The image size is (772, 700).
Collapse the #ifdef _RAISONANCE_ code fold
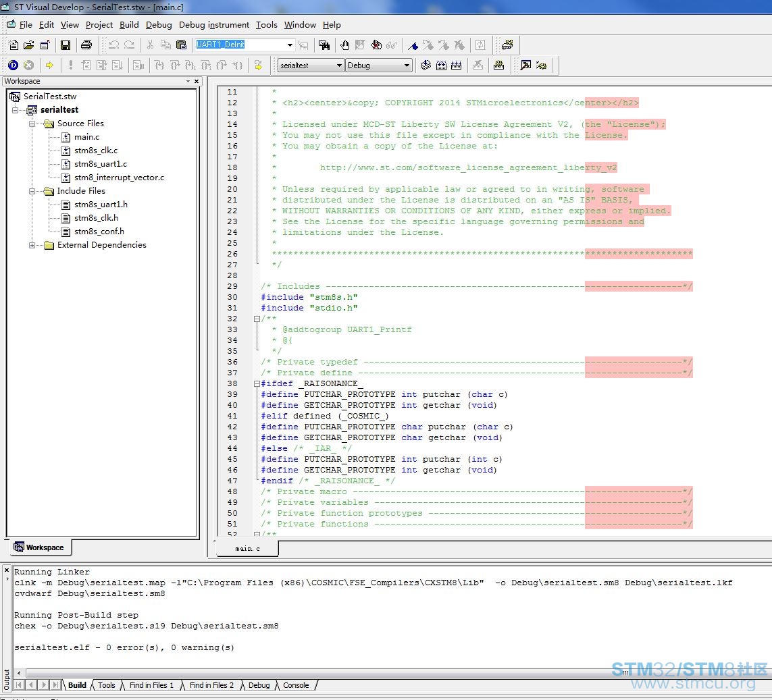click(x=257, y=383)
